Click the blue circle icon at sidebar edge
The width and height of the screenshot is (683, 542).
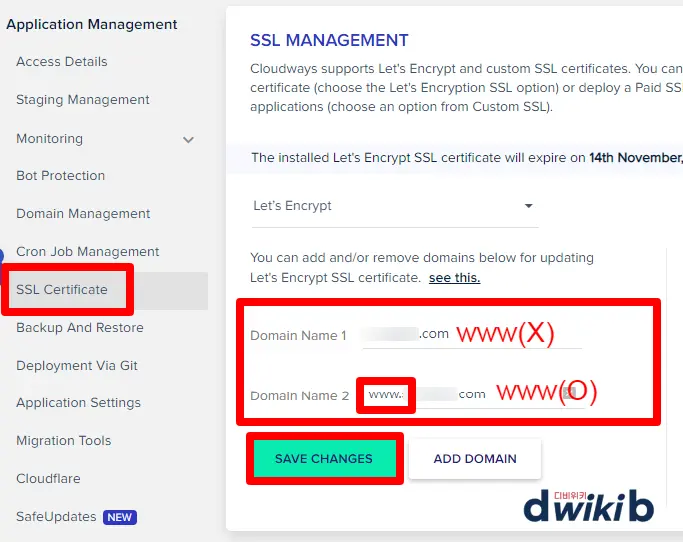click(x=2, y=256)
